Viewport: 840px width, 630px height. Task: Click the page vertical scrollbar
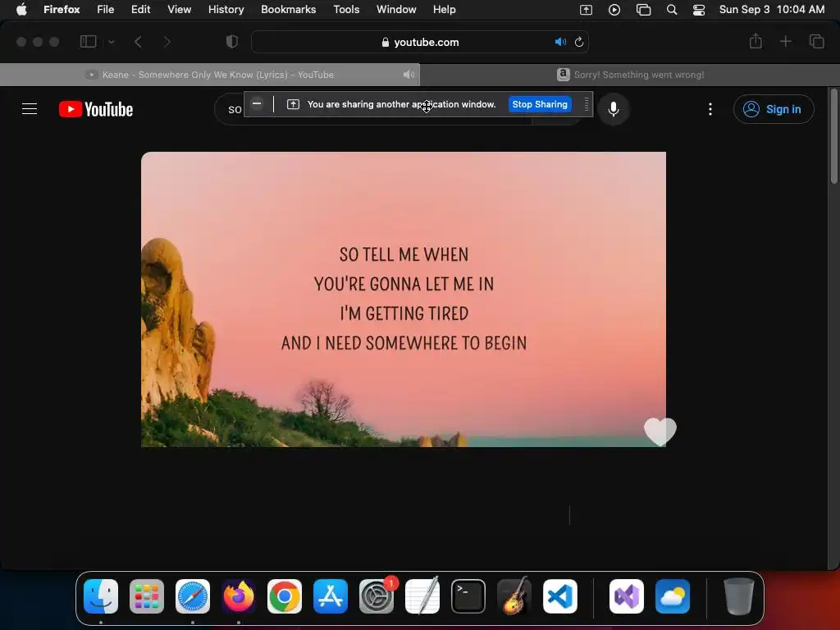[833, 137]
